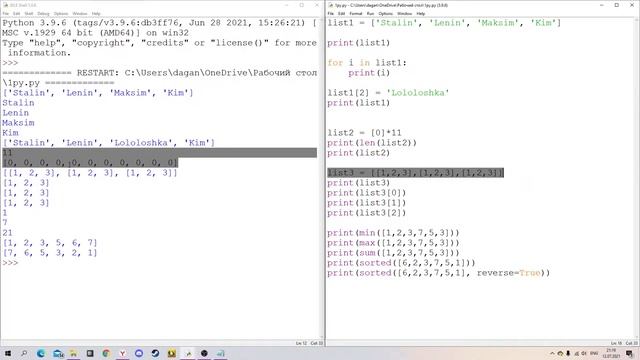The image size is (640, 360).
Task: Open the dark square app on taskbar
Action: point(90,353)
